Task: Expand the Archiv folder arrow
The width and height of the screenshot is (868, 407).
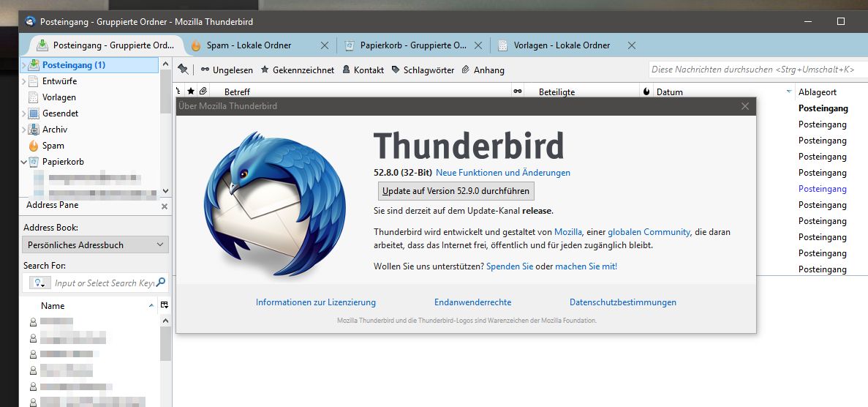Action: [24, 129]
